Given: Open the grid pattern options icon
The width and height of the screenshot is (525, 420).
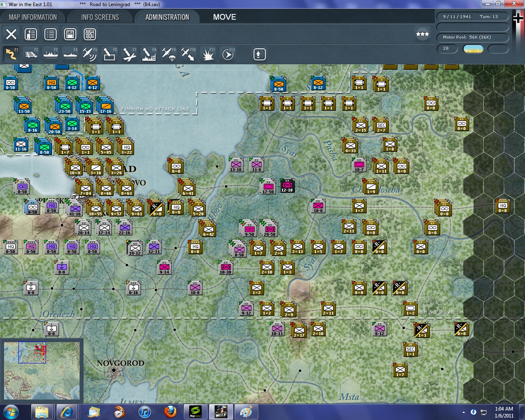Looking at the screenshot, I should pos(90,34).
